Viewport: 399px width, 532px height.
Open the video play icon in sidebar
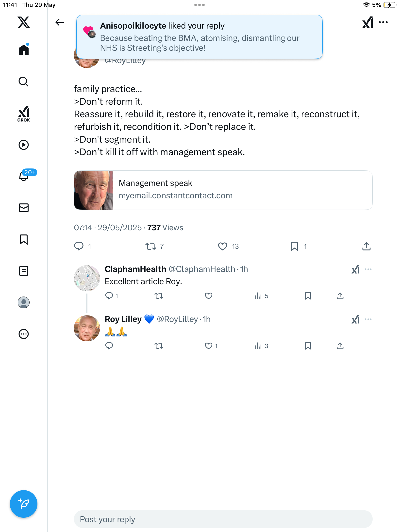pos(24,145)
